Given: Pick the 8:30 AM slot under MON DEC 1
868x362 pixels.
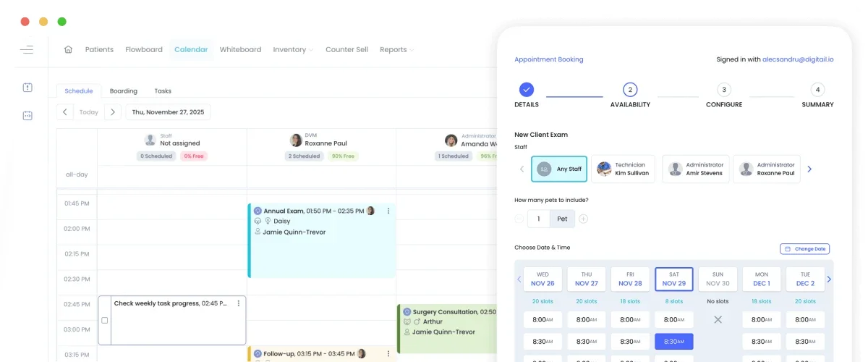Looking at the screenshot, I should [762, 342].
